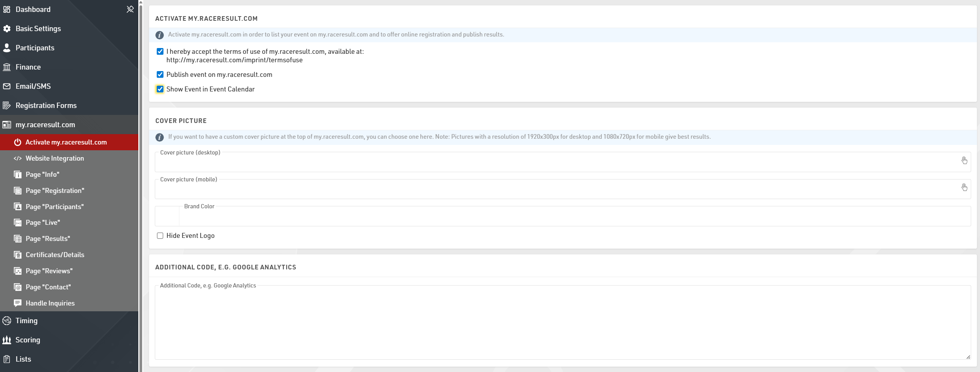Collapse the my.raceresult.com sidebar section
Viewport: 980px width, 372px height.
coord(45,125)
